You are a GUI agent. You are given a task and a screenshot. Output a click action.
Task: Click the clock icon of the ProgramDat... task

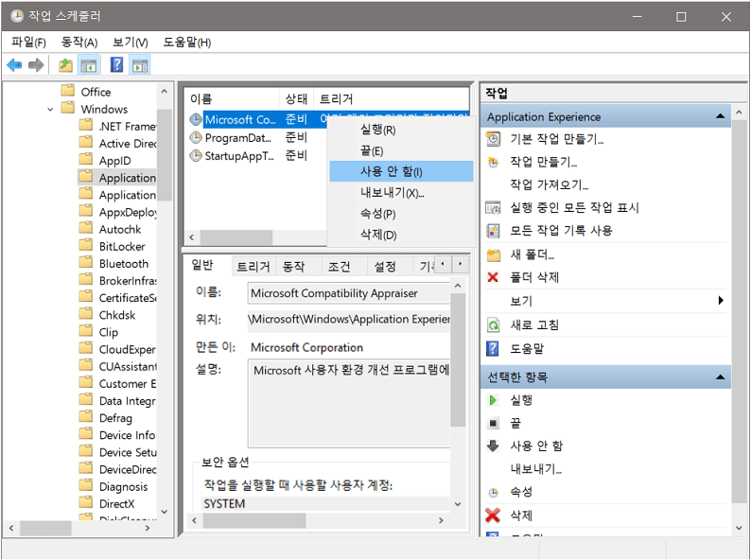196,138
